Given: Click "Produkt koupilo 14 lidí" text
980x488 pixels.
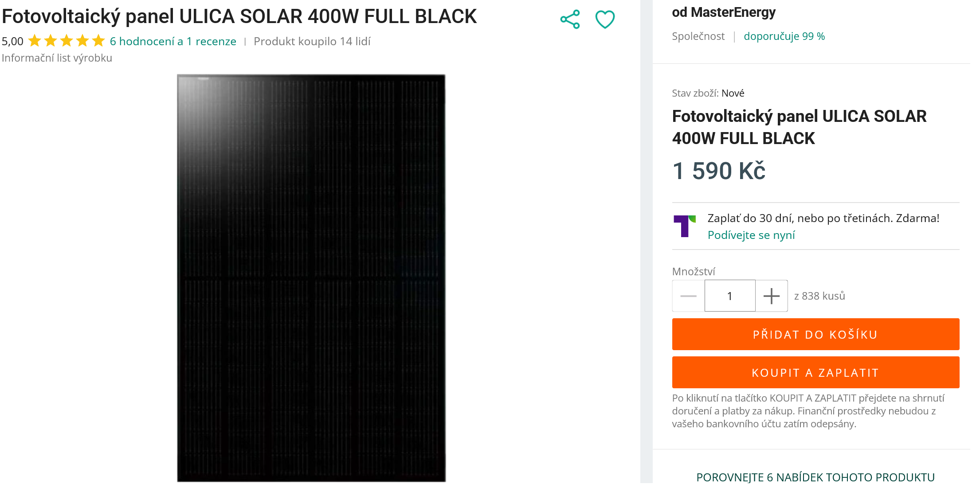Looking at the screenshot, I should pos(312,42).
